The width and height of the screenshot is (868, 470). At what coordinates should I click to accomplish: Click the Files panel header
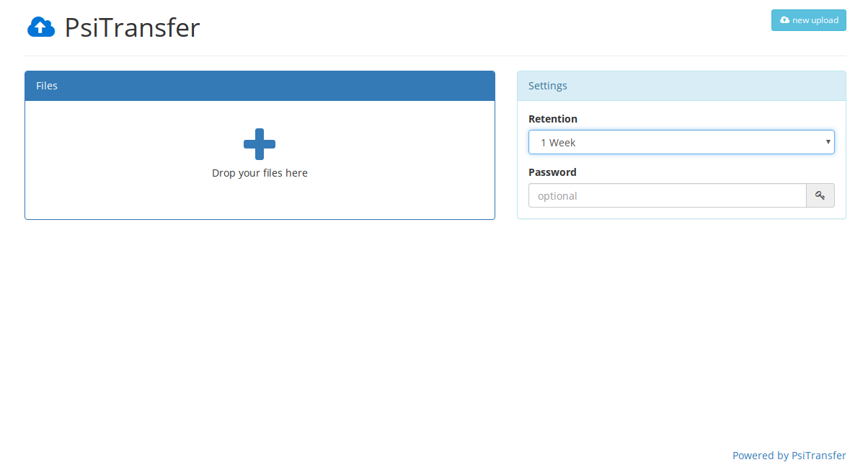(260, 86)
